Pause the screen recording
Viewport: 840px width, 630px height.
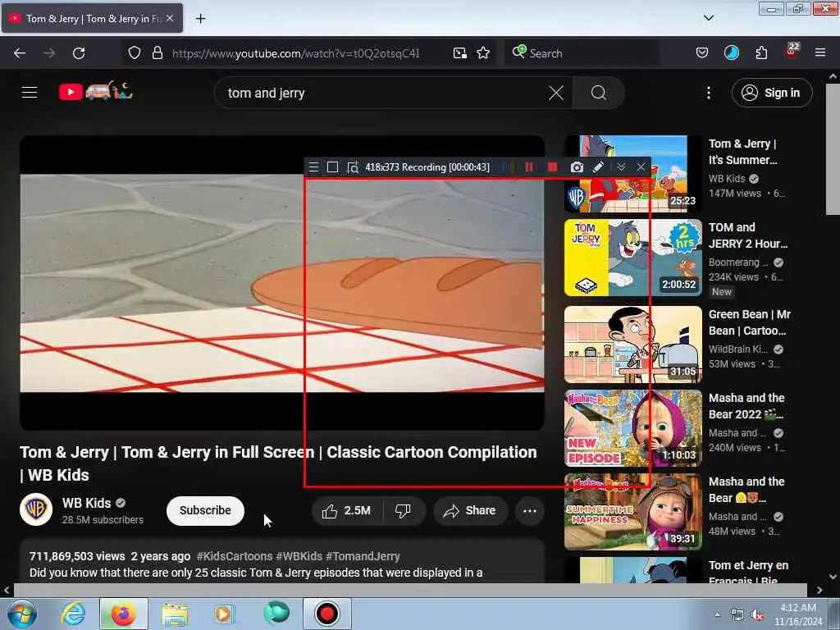point(529,167)
